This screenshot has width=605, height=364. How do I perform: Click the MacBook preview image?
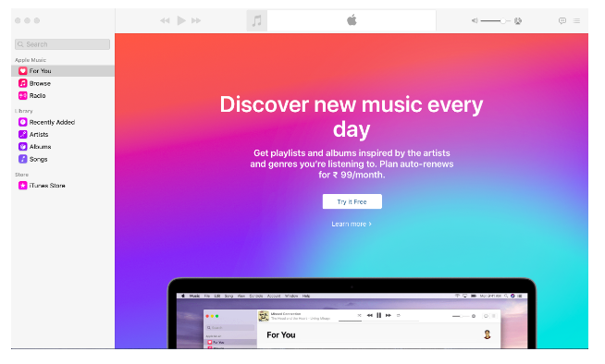point(352,313)
